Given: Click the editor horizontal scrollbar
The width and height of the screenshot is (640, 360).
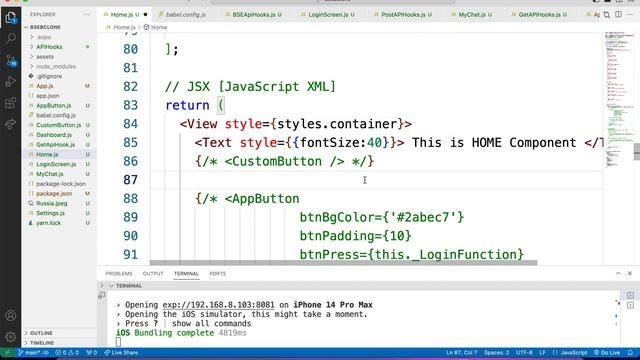Looking at the screenshot, I should point(343,262).
